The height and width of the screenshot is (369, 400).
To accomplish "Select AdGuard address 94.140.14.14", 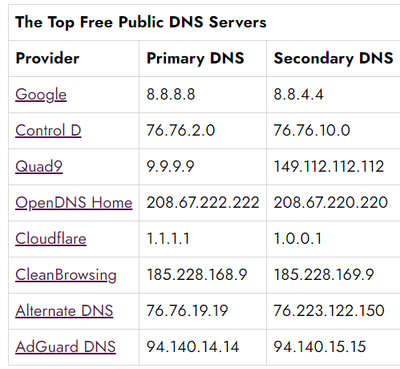I will click(x=193, y=347).
